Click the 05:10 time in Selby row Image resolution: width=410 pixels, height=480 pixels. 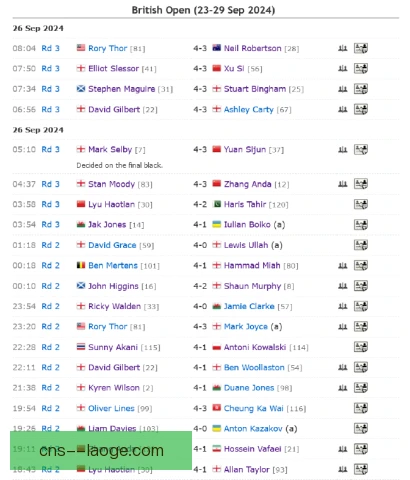point(24,150)
